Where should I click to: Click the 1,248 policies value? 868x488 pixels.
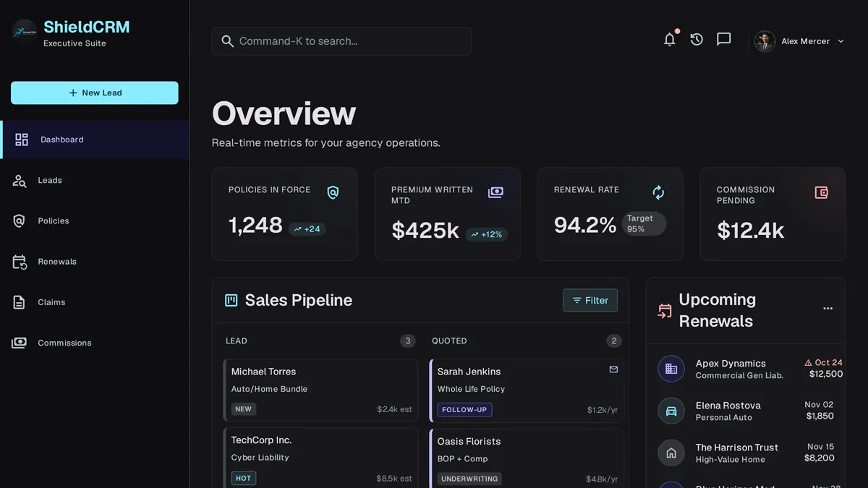pos(255,225)
